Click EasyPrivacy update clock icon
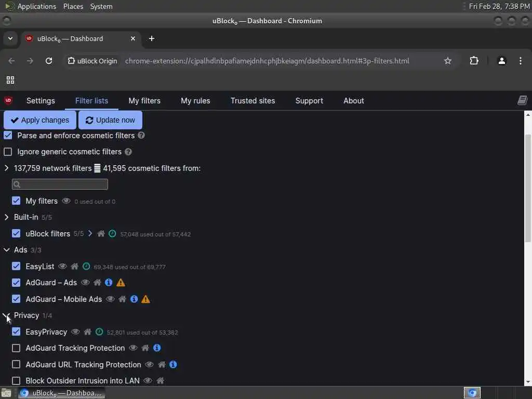The image size is (532, 399). tap(99, 331)
